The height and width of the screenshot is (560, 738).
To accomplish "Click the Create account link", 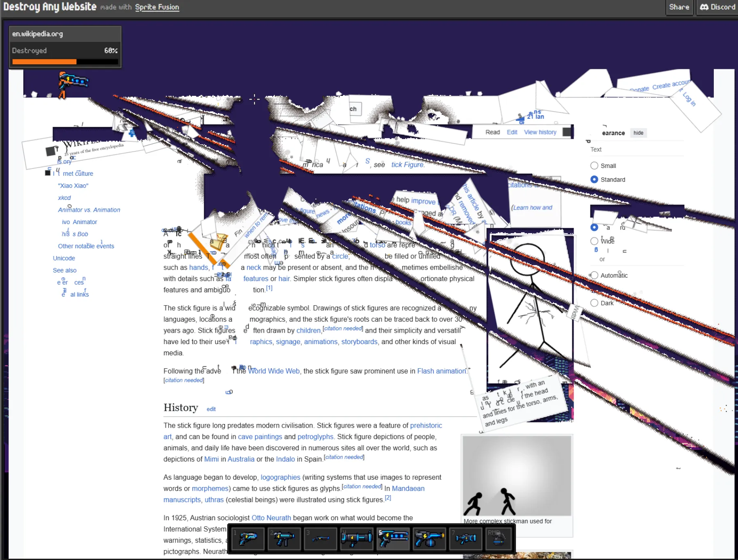I will click(x=671, y=84).
